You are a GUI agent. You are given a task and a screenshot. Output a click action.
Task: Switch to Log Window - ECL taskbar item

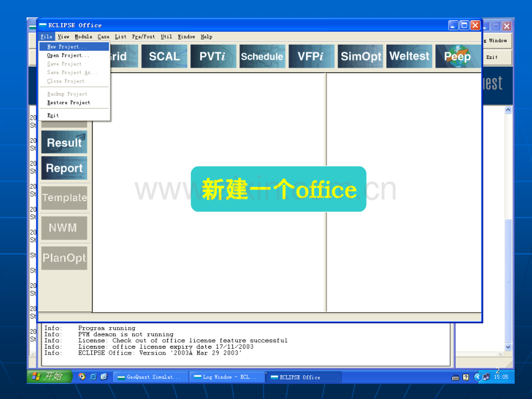[x=227, y=377]
